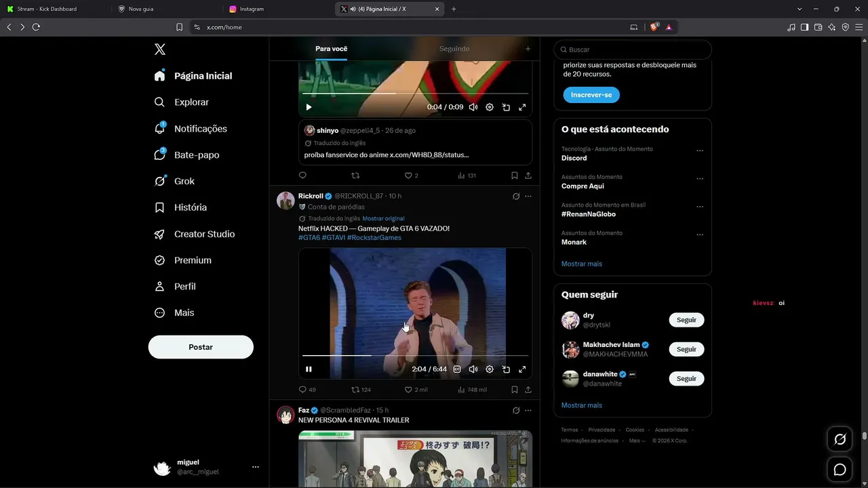Open the timeline settings plus icon
The height and width of the screenshot is (488, 868).
(528, 49)
